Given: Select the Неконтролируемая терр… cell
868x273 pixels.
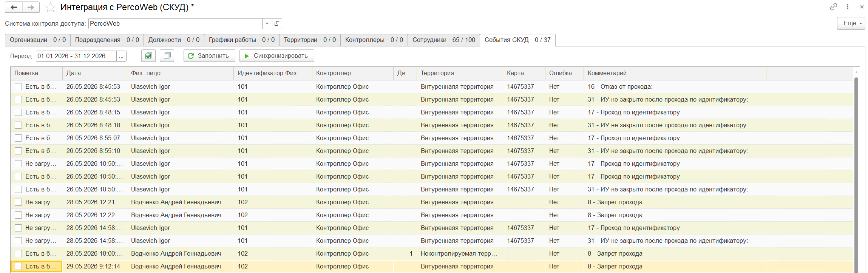Looking at the screenshot, I should (460, 254).
